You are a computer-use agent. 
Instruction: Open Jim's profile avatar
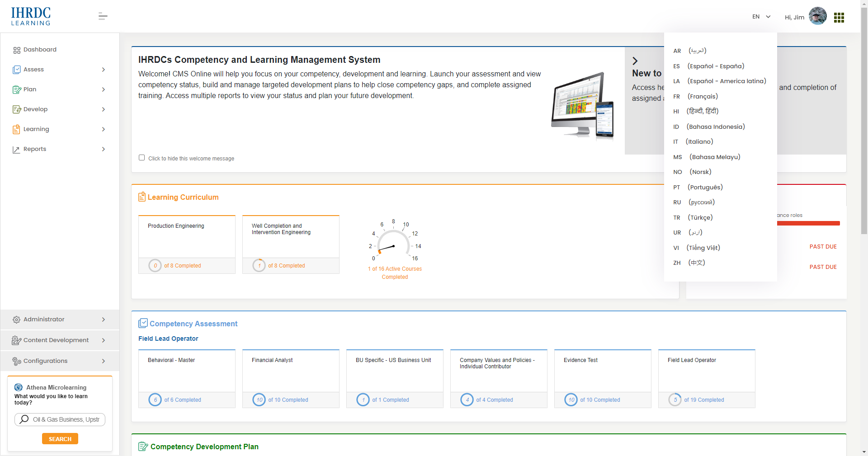pos(817,16)
